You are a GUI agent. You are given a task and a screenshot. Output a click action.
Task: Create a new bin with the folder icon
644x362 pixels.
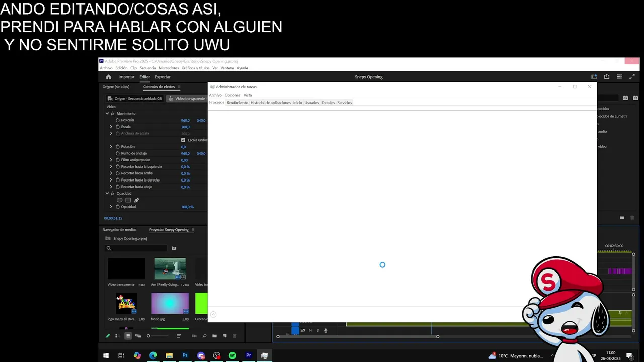point(214,336)
